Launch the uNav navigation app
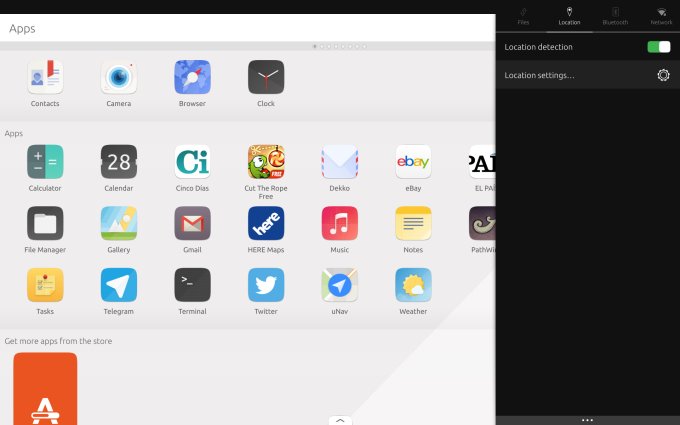Screen dimensions: 680x425 pos(340,285)
